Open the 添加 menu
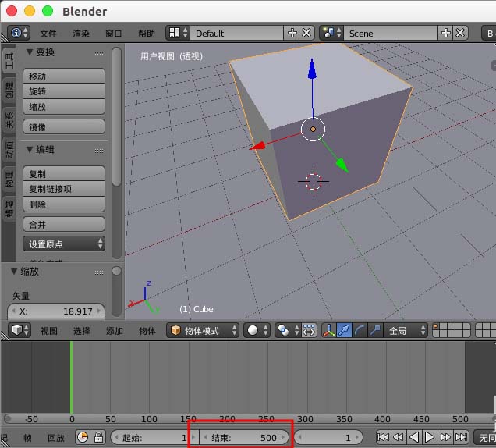 pyautogui.click(x=114, y=331)
